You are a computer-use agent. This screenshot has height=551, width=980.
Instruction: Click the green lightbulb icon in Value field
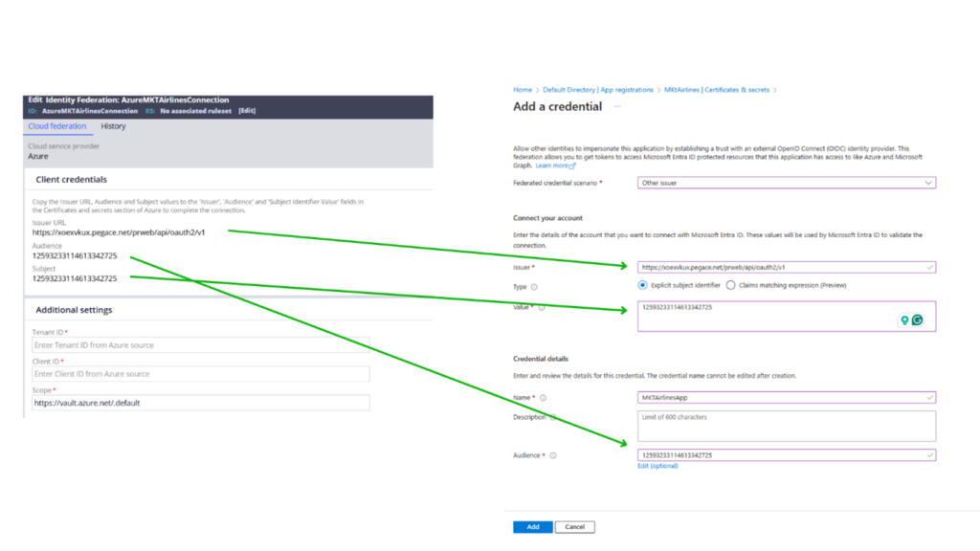click(x=903, y=320)
